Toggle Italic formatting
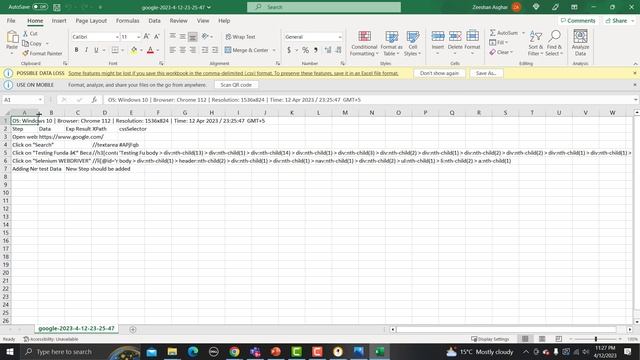The image size is (640, 360). coord(86,50)
